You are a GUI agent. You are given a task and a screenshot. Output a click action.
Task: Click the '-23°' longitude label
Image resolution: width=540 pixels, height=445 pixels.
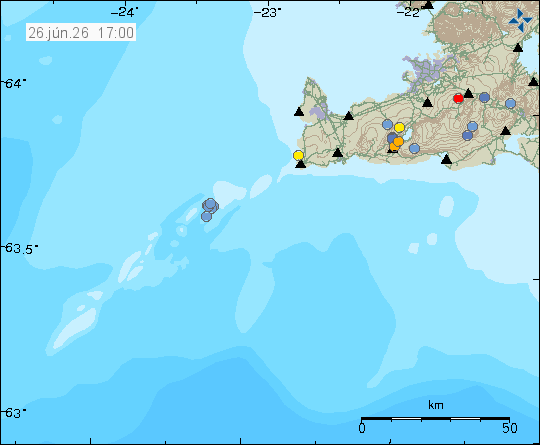(x=267, y=13)
